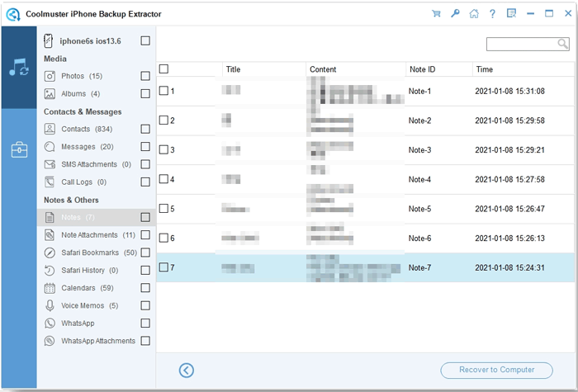Image resolution: width=578 pixels, height=392 pixels.
Task: Tick the Photos (15) checkbox
Action: (145, 76)
